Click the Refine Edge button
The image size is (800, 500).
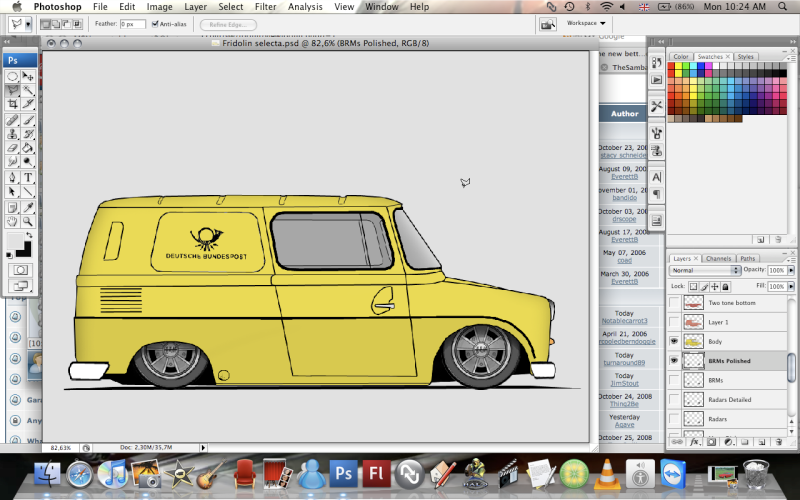(x=228, y=24)
